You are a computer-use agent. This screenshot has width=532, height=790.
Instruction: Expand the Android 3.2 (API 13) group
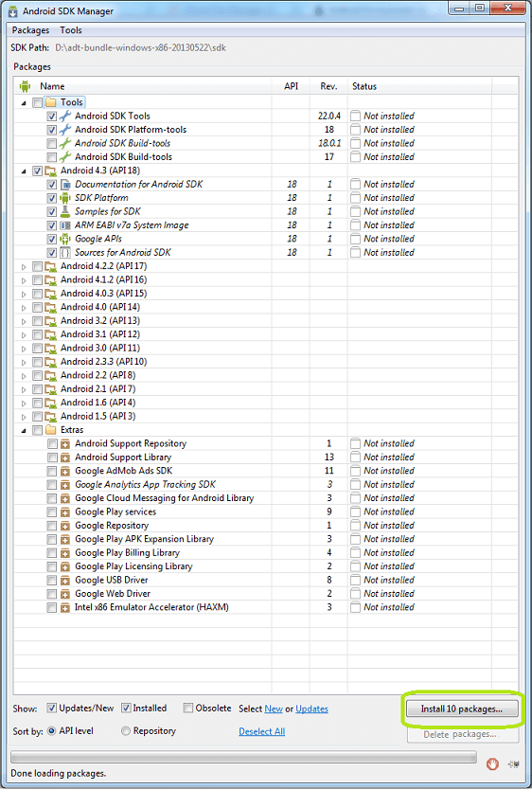24,321
